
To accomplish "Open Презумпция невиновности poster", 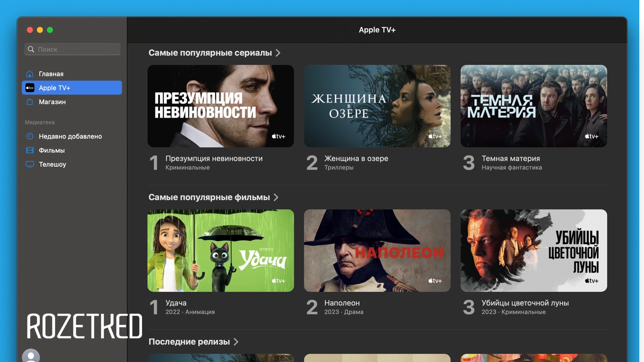I will (221, 106).
